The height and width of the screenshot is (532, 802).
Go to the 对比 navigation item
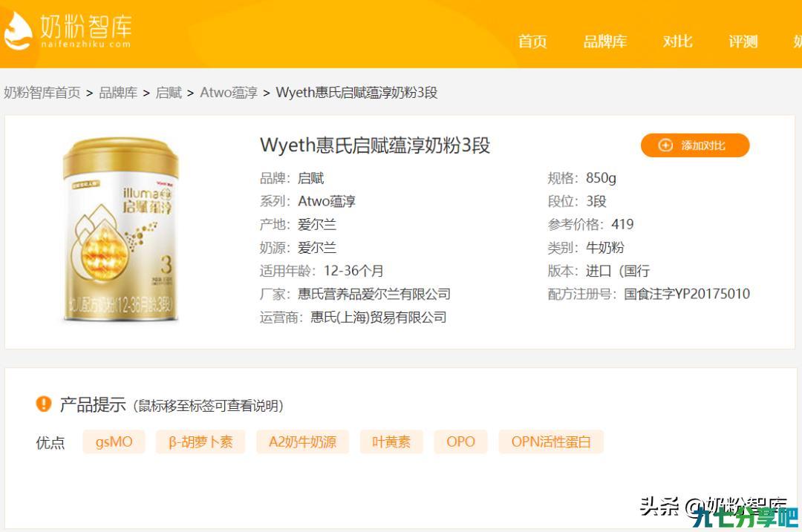[678, 42]
